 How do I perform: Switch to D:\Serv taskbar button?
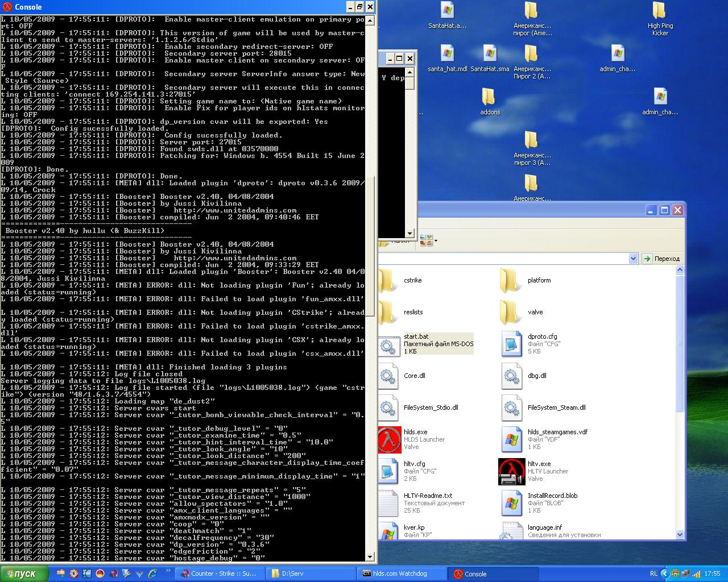[311, 574]
